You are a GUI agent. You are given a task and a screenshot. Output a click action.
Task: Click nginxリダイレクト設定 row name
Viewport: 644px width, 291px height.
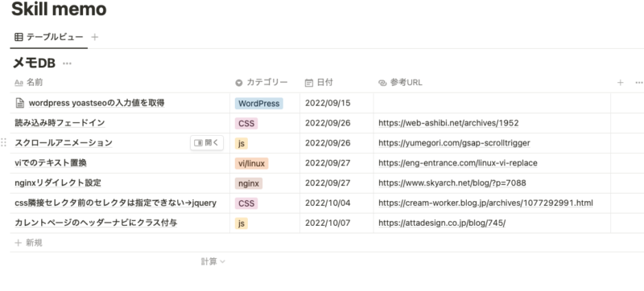[x=58, y=183]
